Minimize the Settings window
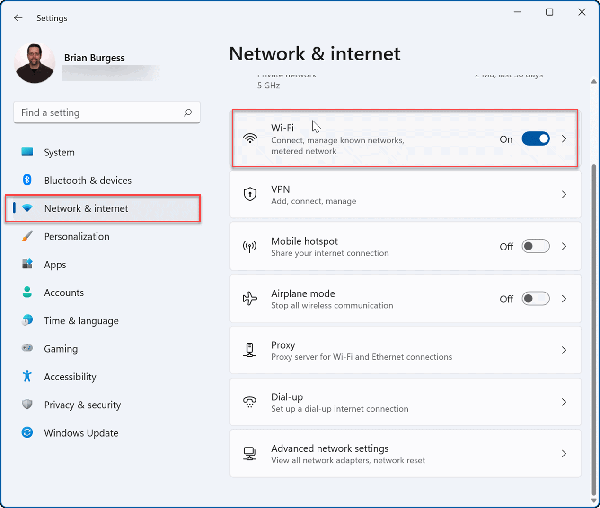Viewport: 600px width, 508px height. tap(517, 12)
